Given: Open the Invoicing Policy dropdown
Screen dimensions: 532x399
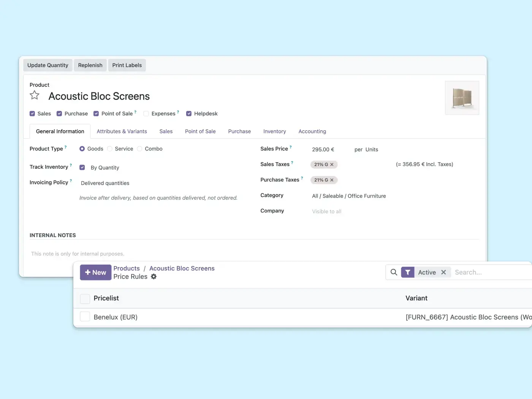Looking at the screenshot, I should (105, 183).
